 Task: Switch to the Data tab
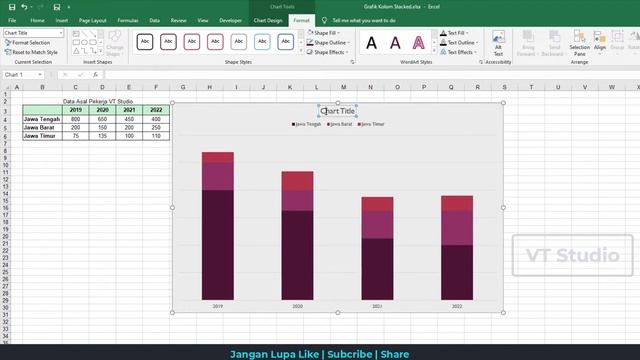point(154,20)
